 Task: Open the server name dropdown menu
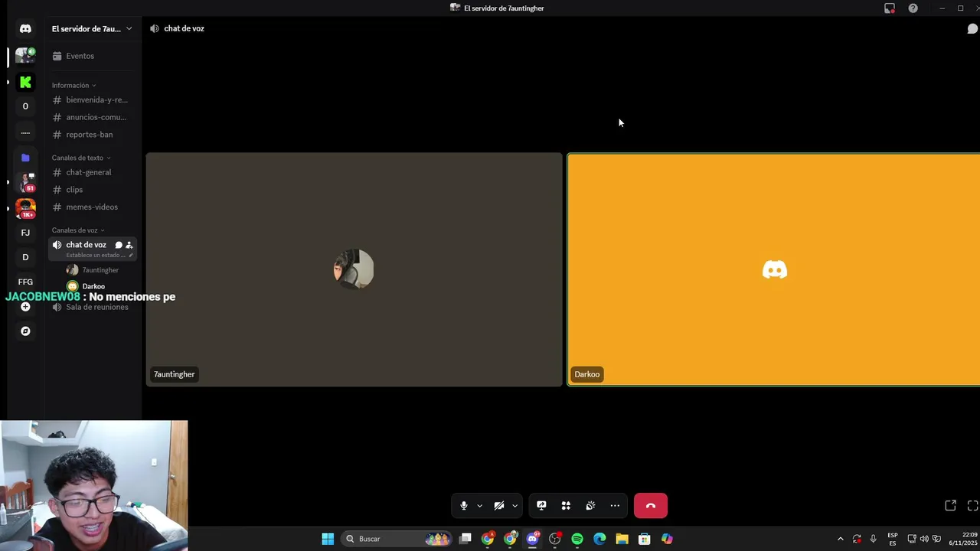[92, 29]
